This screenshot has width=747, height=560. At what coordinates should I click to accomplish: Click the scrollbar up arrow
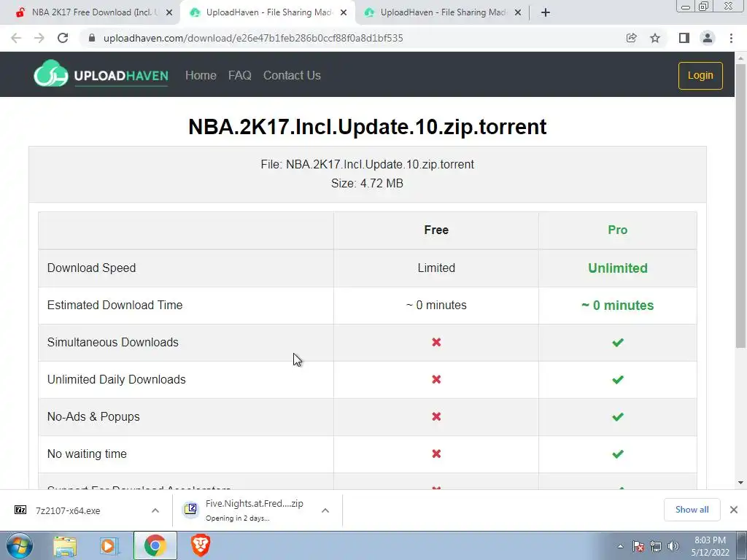click(740, 58)
